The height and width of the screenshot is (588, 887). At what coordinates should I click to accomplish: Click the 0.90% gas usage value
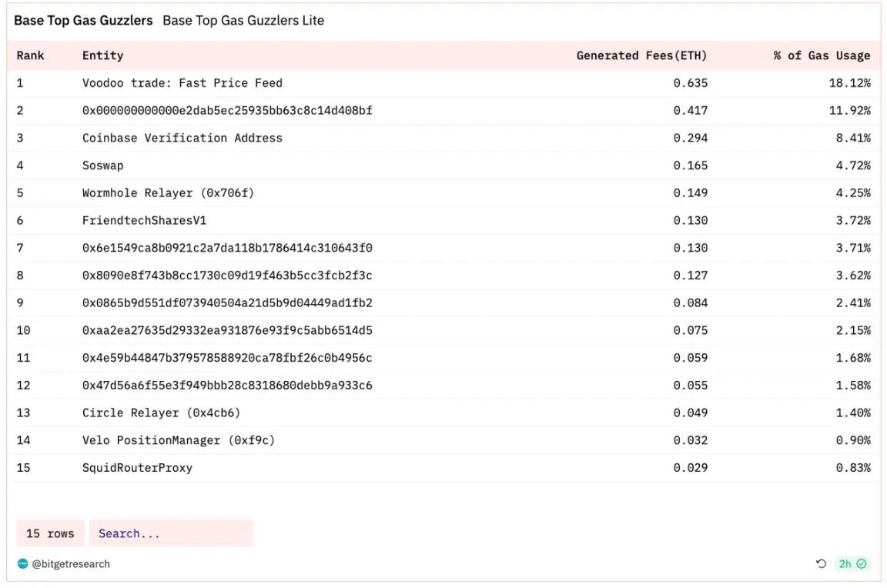click(x=853, y=440)
